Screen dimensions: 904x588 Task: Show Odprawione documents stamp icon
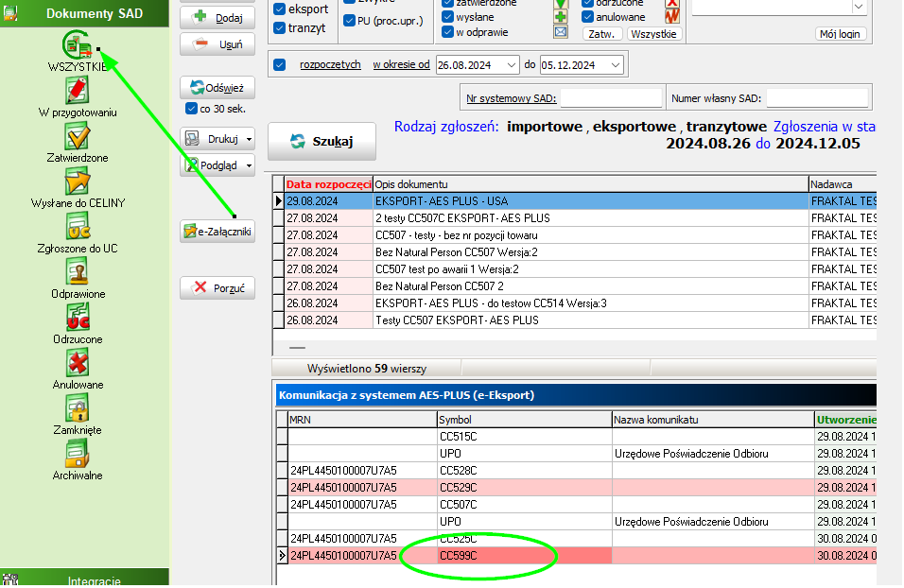click(78, 272)
